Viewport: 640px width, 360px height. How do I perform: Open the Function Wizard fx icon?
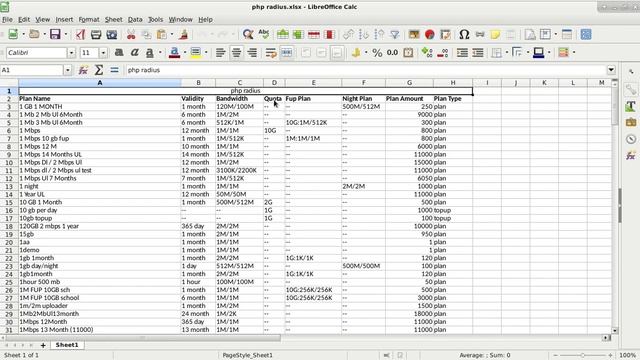pos(83,70)
